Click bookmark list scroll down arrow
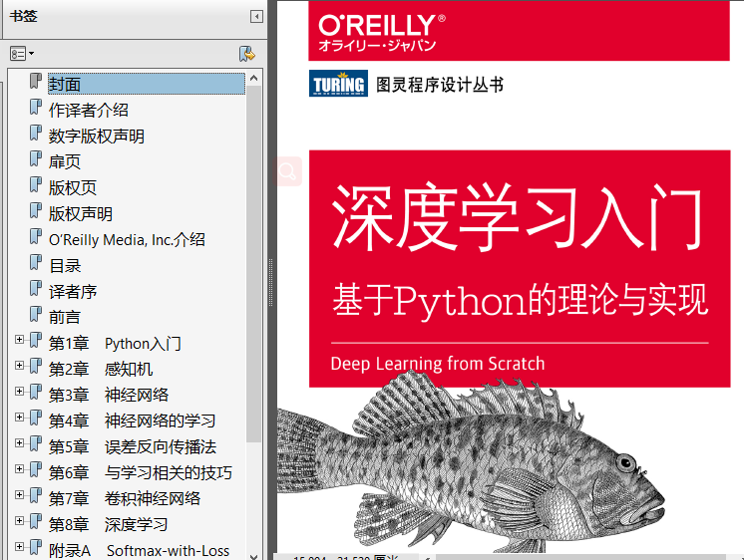The image size is (744, 560). (254, 556)
